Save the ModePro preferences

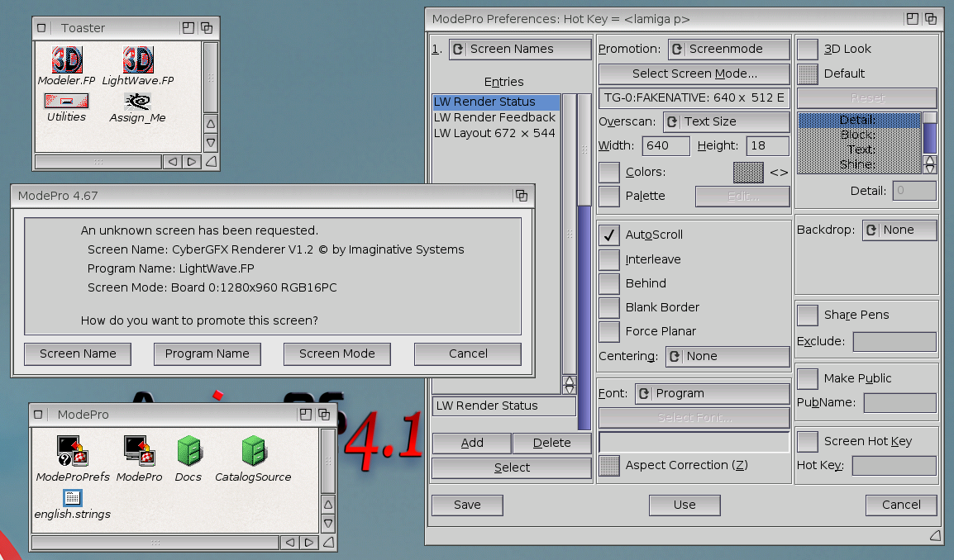tap(466, 505)
